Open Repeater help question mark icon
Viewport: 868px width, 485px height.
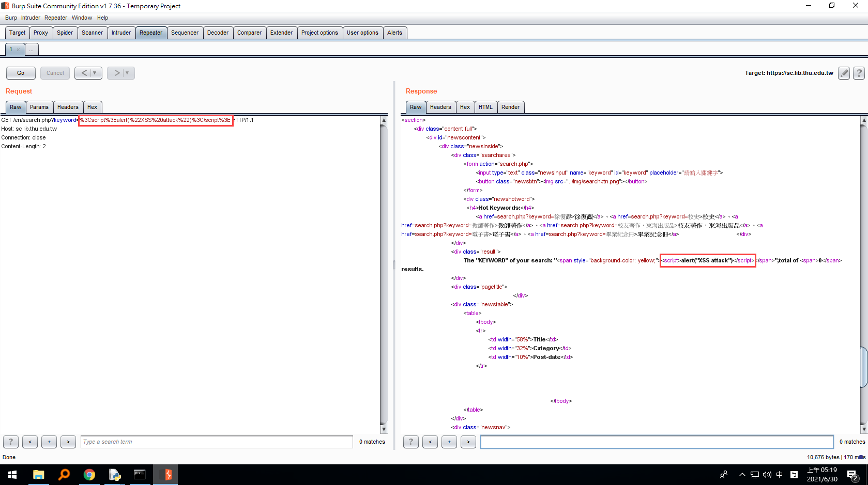point(859,73)
